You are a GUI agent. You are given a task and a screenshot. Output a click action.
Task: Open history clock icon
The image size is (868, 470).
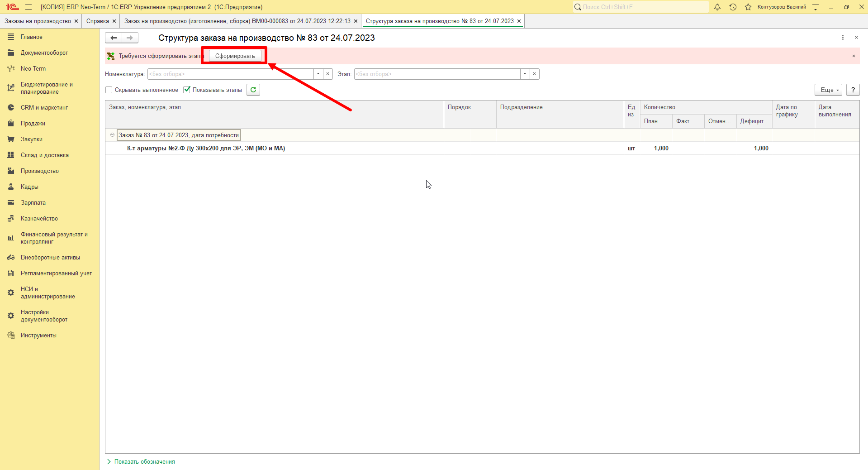733,7
